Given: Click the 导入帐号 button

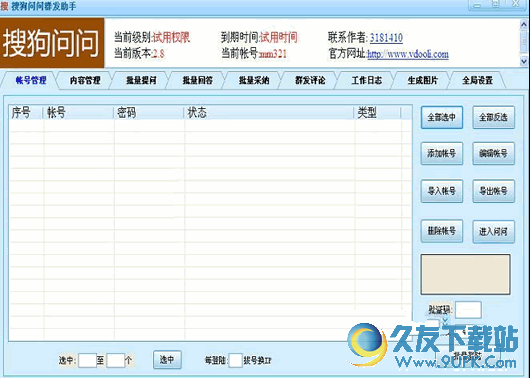Looking at the screenshot, I should (442, 191).
